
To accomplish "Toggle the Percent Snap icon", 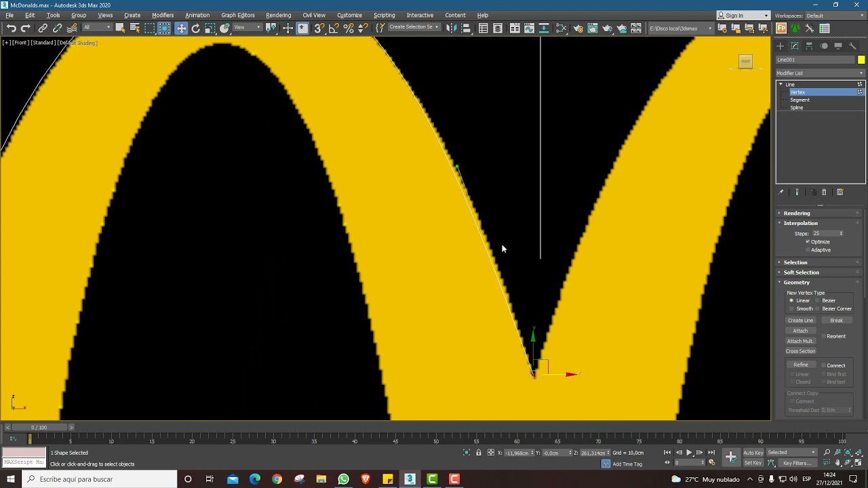I will click(x=349, y=28).
